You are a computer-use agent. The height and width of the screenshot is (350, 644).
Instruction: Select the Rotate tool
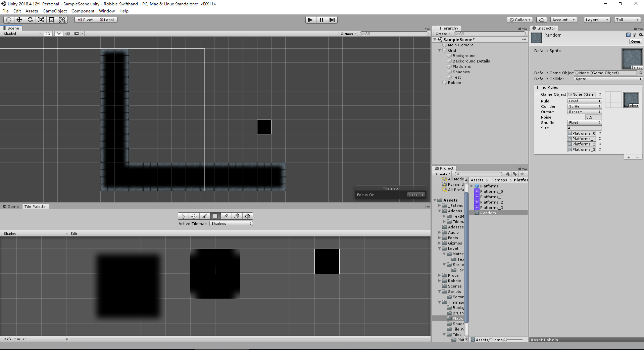pos(30,20)
